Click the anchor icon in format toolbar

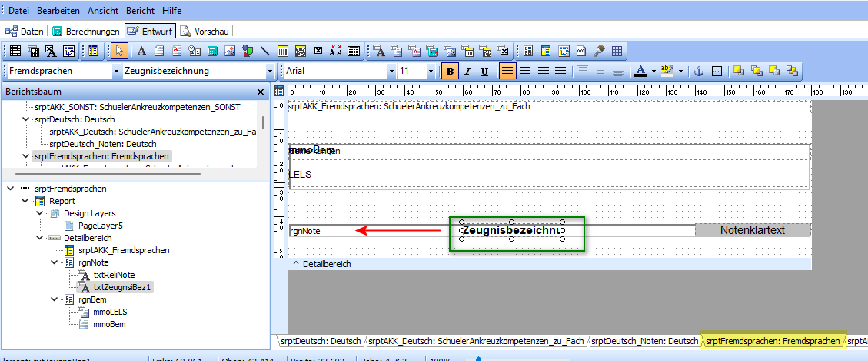coord(699,71)
